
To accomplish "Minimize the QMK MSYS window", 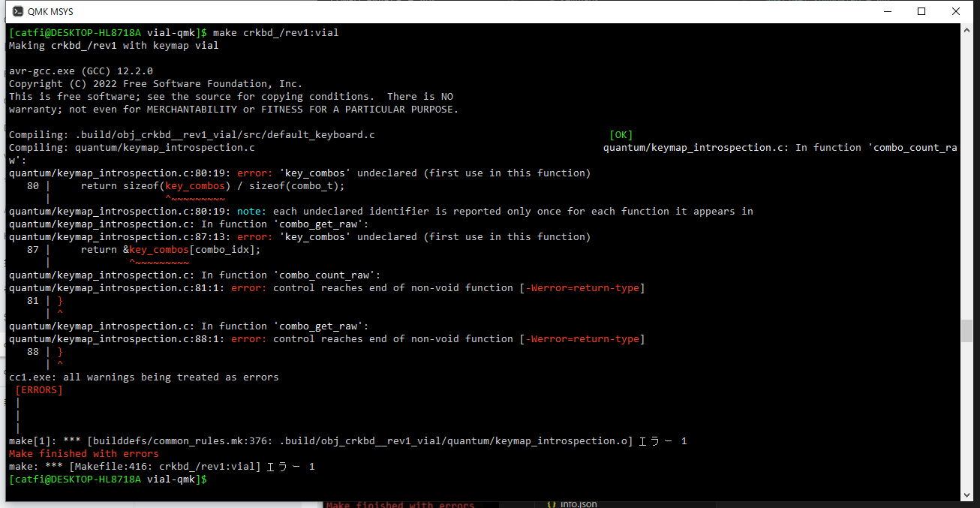I will (887, 11).
